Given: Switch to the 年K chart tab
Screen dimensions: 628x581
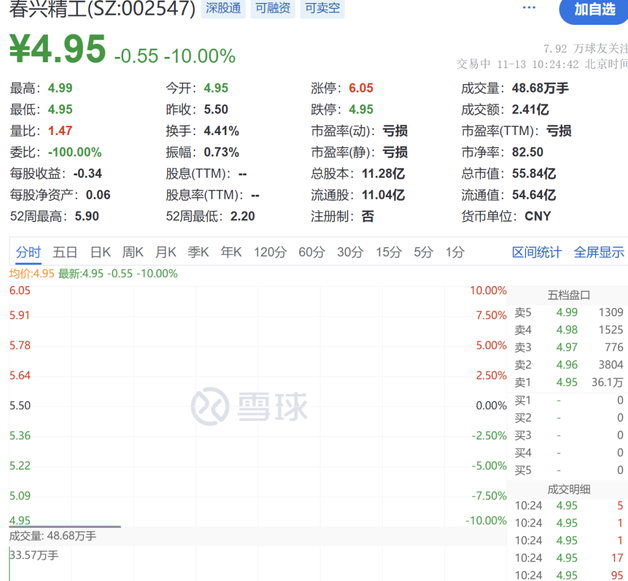Looking at the screenshot, I should click(x=231, y=252).
